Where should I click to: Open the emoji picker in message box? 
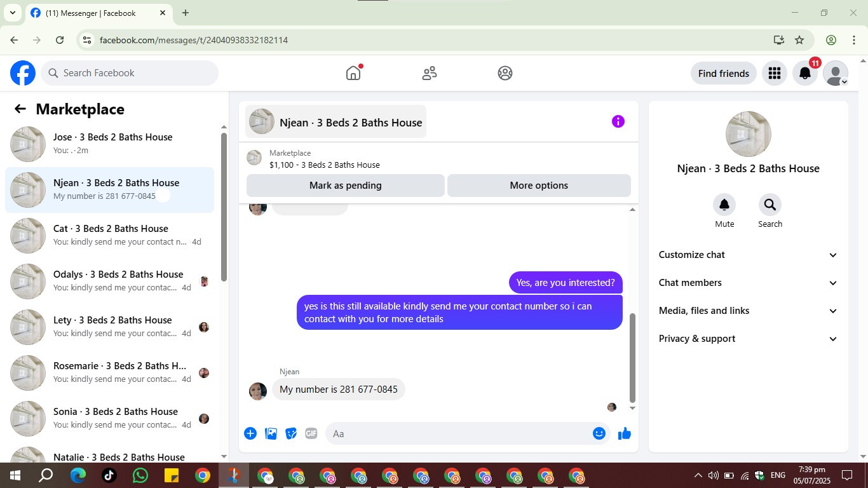coord(599,433)
